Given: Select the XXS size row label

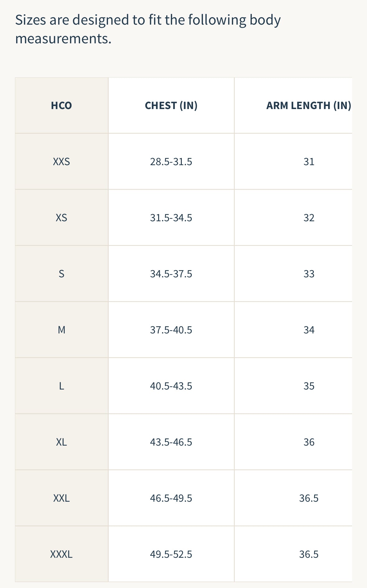Looking at the screenshot, I should [61, 162].
